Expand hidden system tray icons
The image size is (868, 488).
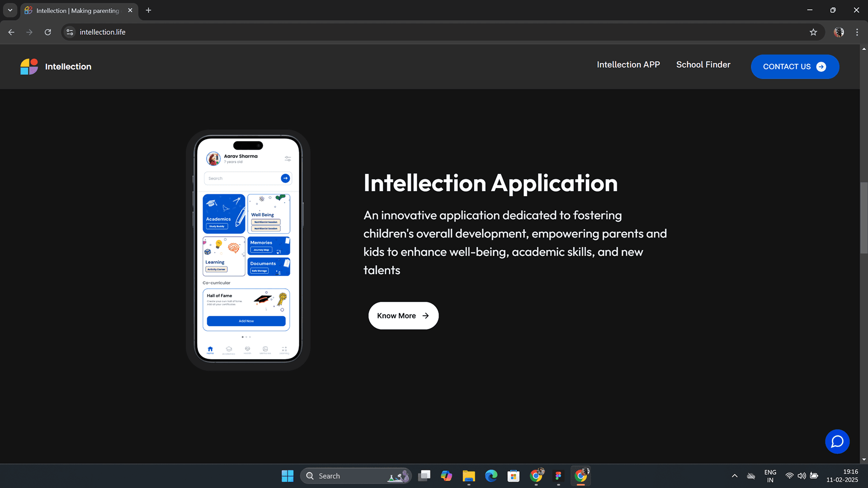click(x=735, y=476)
